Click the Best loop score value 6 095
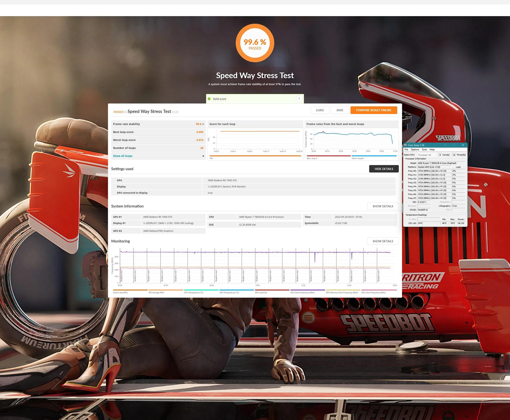Screen dimensions: 510x420 point(200,132)
